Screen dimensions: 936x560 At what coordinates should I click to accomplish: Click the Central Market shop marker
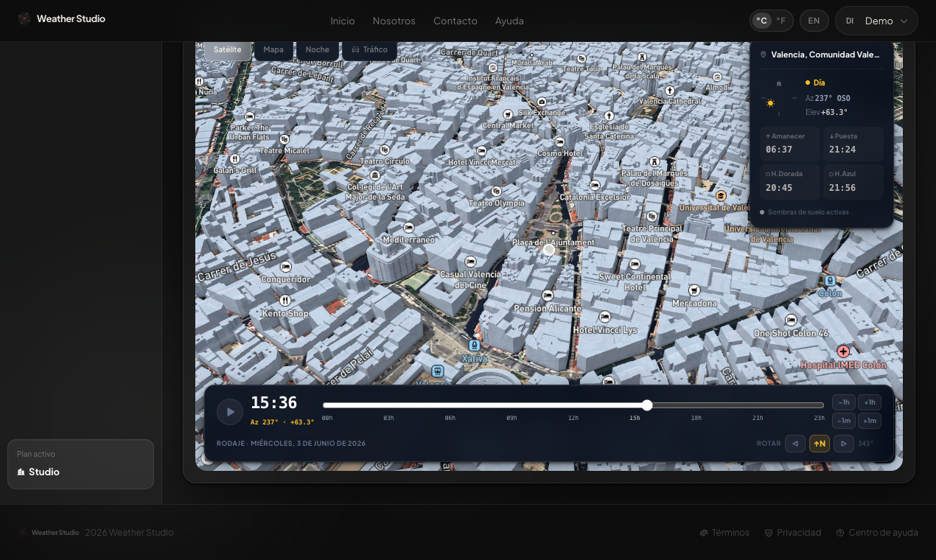pyautogui.click(x=508, y=114)
